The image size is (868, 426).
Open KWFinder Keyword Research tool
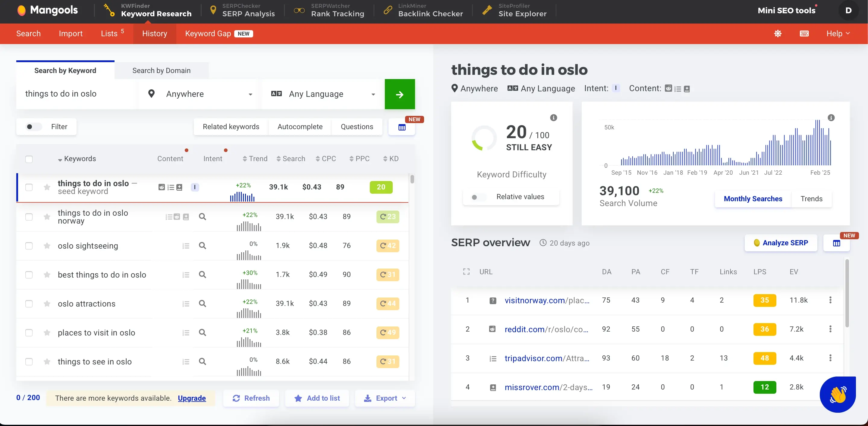[147, 11]
